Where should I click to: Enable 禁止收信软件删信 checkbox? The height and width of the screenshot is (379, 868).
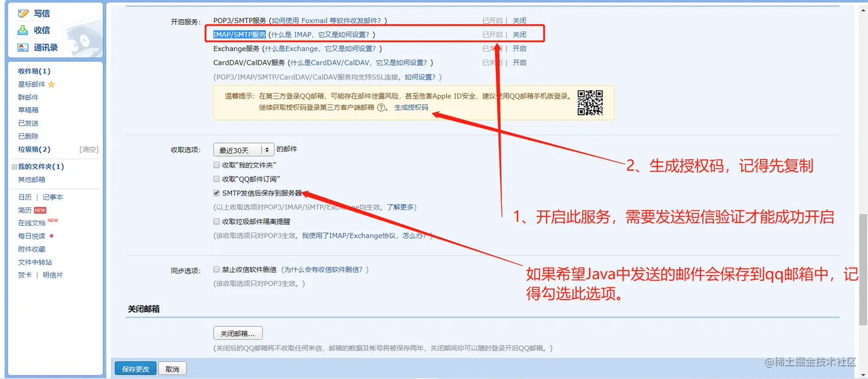click(x=216, y=269)
